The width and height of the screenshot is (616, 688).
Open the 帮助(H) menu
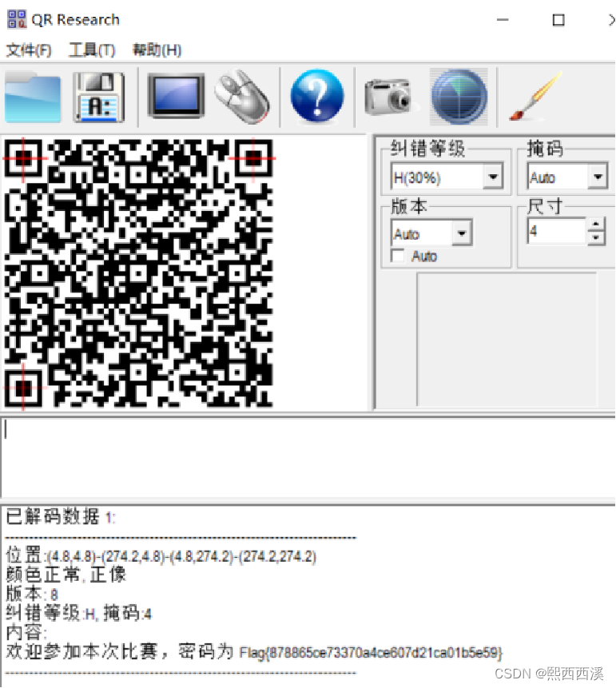[x=157, y=50]
